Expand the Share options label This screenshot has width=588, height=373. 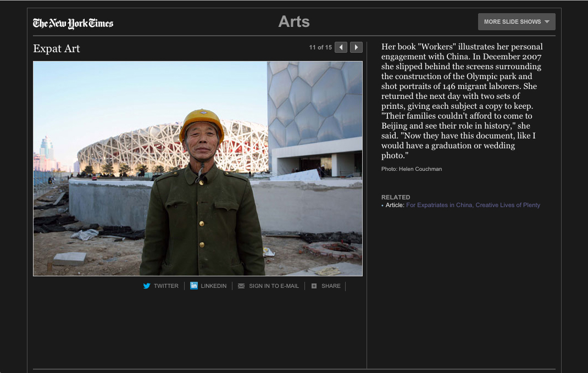click(x=331, y=286)
